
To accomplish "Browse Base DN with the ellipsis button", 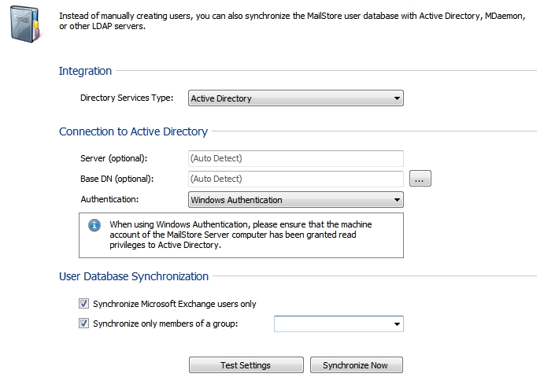I will pos(420,179).
